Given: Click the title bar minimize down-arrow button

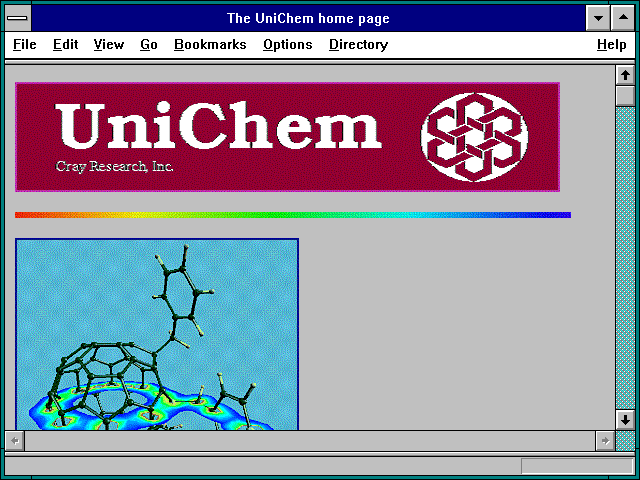Looking at the screenshot, I should pos(598,18).
